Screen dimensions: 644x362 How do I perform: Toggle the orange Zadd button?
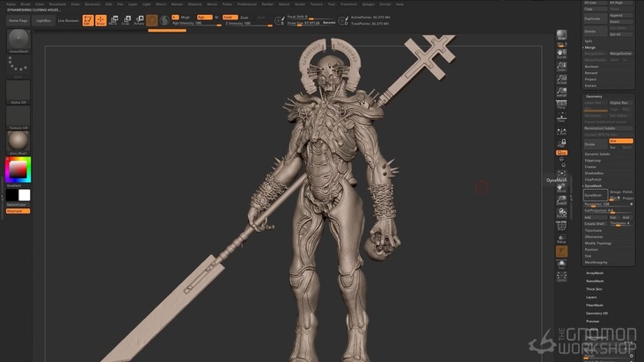click(x=230, y=18)
